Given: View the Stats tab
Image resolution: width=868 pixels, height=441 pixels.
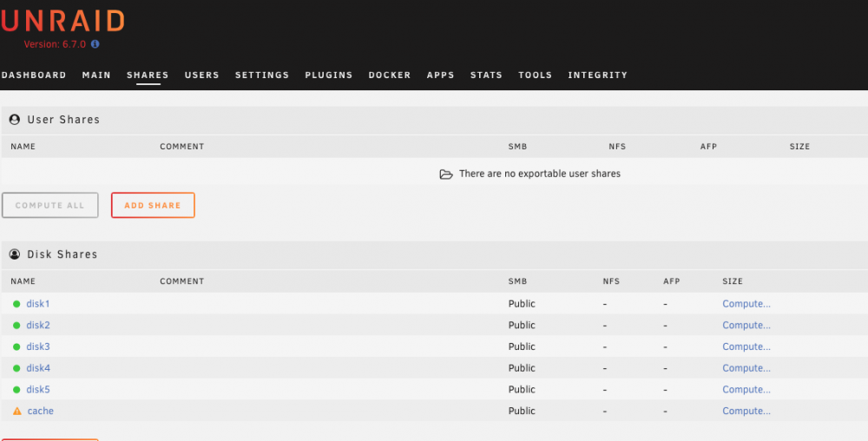Looking at the screenshot, I should (x=487, y=75).
